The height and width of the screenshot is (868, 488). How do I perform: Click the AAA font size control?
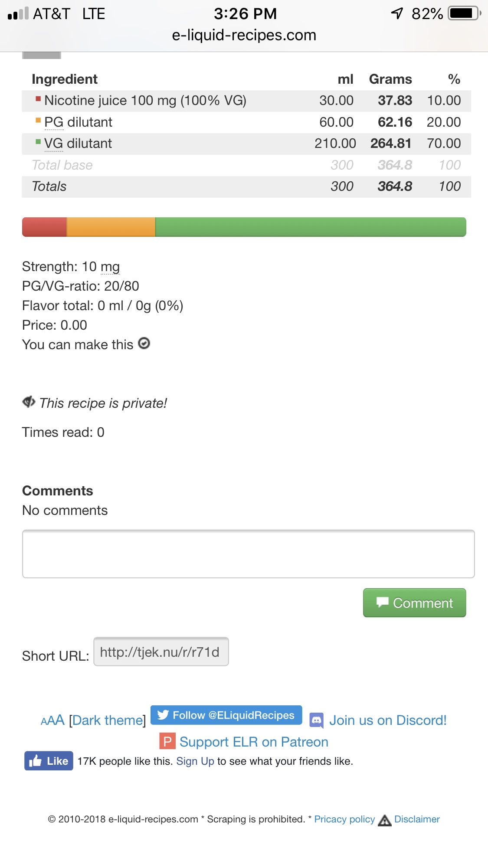click(52, 720)
